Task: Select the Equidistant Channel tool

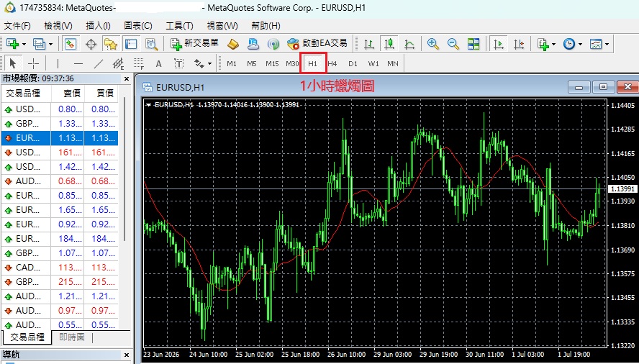Action: pos(118,63)
